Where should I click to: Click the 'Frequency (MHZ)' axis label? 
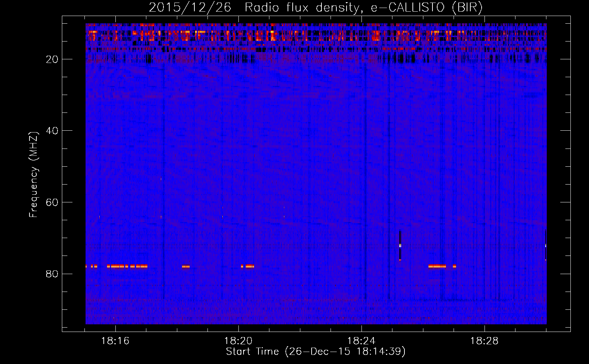coord(33,175)
